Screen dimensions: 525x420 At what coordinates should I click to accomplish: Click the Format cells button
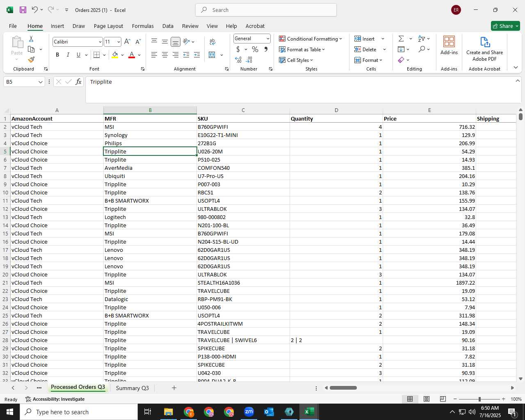click(368, 60)
